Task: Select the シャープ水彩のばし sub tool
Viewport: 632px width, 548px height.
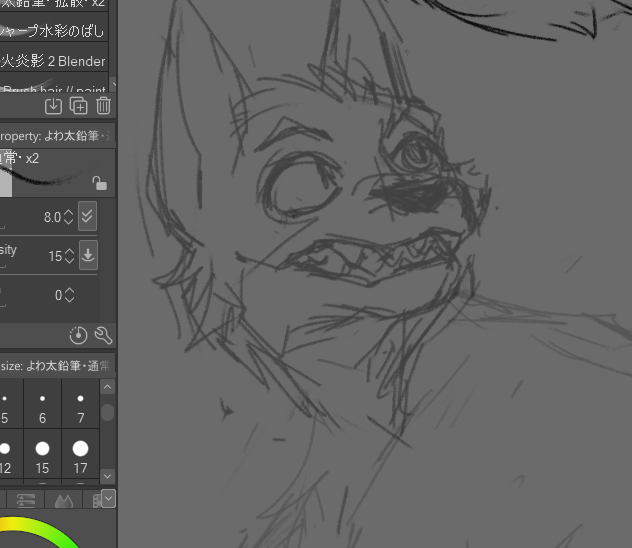Action: pyautogui.click(x=54, y=31)
